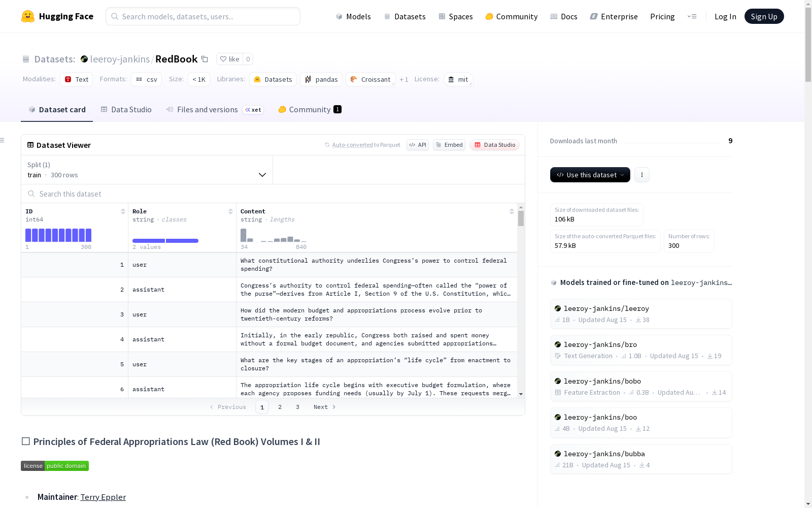Open Docs in the top navigation
The width and height of the screenshot is (812, 508).
point(564,16)
